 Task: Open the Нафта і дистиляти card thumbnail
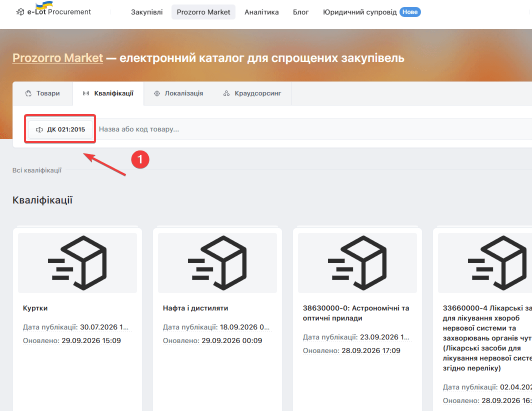click(217, 262)
